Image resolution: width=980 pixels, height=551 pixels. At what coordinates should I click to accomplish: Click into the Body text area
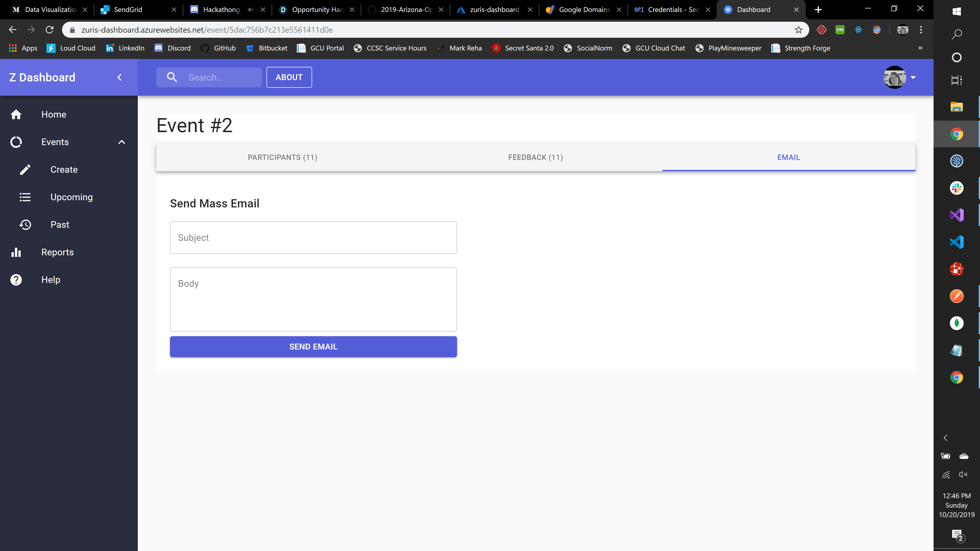coord(313,299)
